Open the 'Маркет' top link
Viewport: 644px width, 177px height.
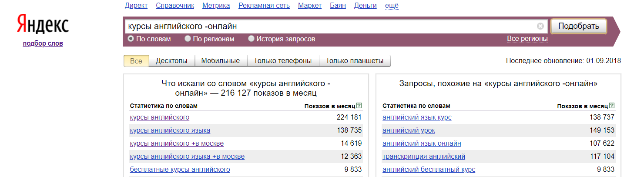(x=310, y=6)
